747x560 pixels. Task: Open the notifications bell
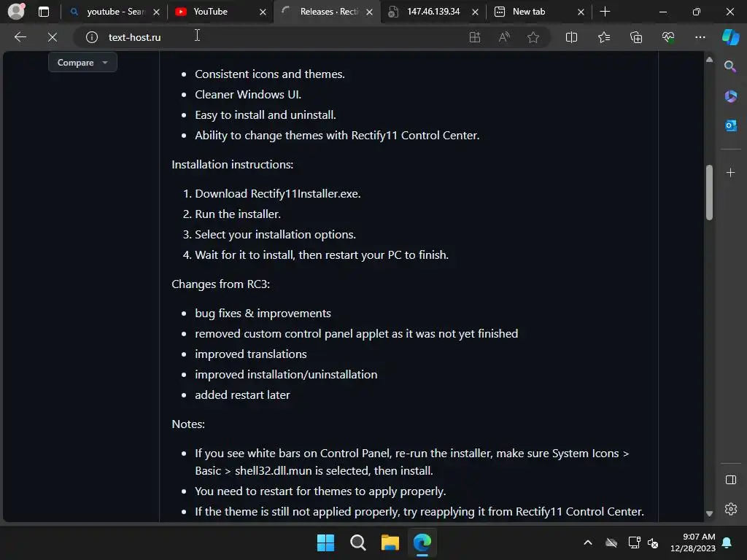(727, 542)
